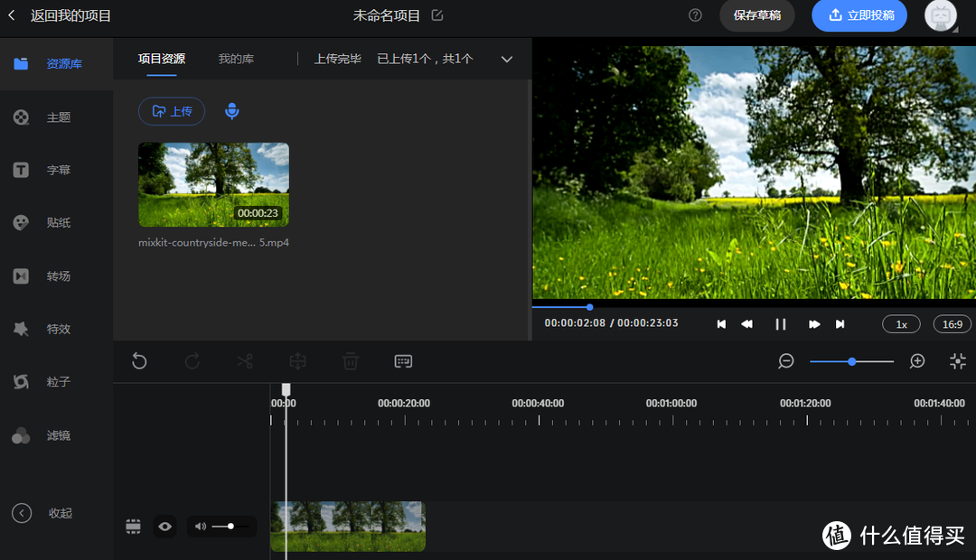Step forward with fast-forward button
This screenshot has width=976, height=560.
click(813, 324)
